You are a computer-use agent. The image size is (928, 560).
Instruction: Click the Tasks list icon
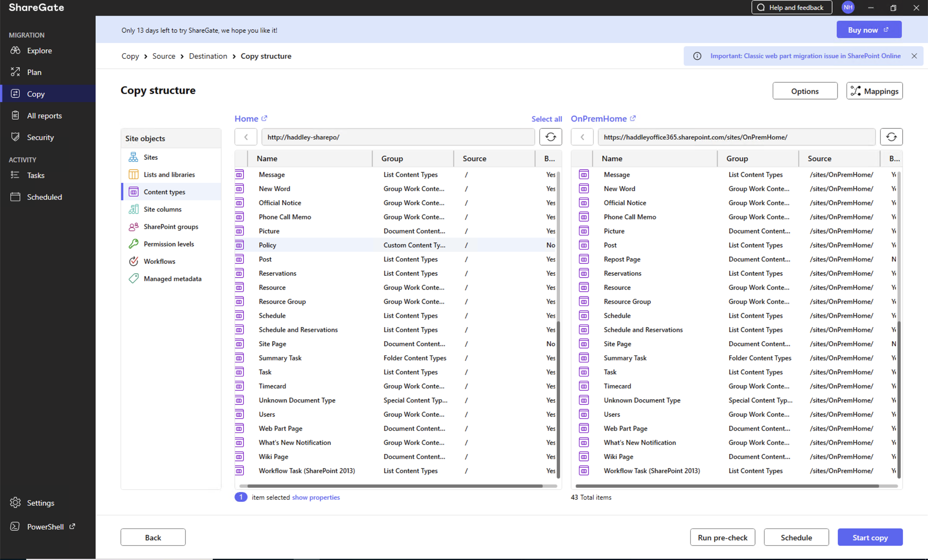[x=15, y=175]
